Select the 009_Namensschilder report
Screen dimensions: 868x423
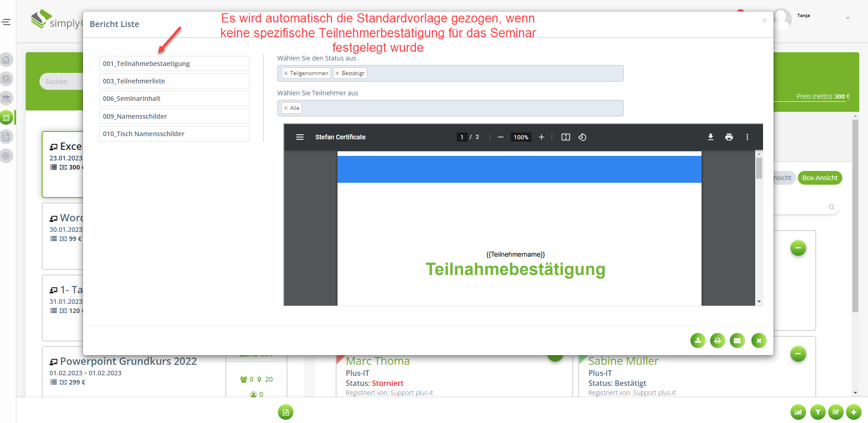pyautogui.click(x=174, y=116)
